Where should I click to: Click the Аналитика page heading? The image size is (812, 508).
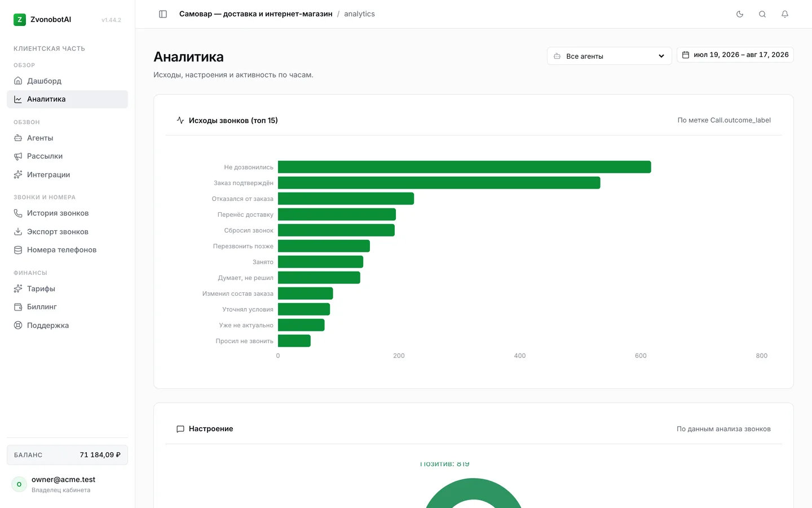click(x=188, y=57)
